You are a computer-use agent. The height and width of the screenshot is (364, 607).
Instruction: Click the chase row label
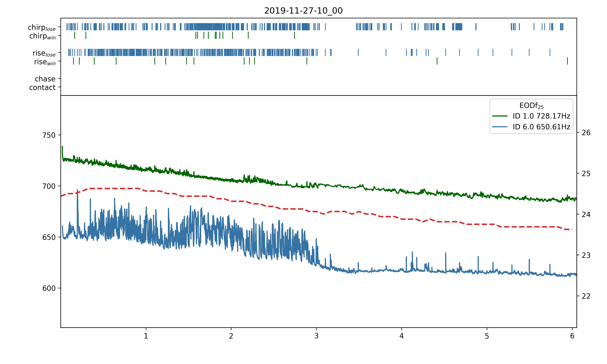(45, 79)
